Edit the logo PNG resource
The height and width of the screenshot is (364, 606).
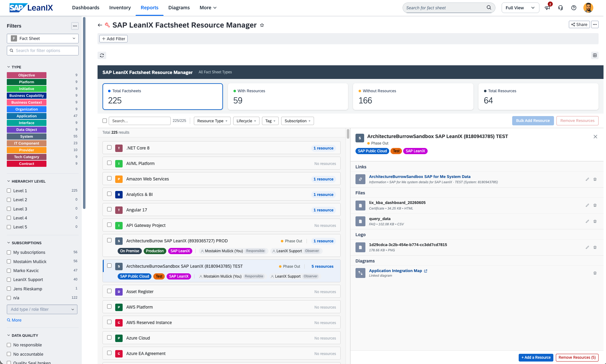(x=587, y=247)
